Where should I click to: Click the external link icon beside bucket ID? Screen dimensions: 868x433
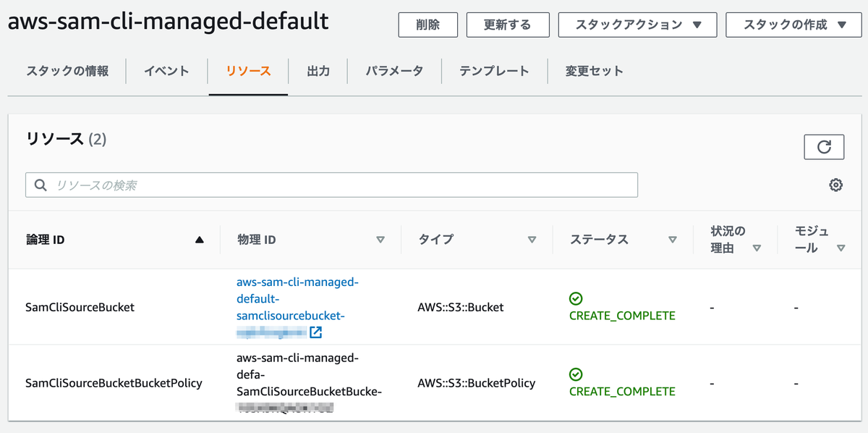(315, 332)
